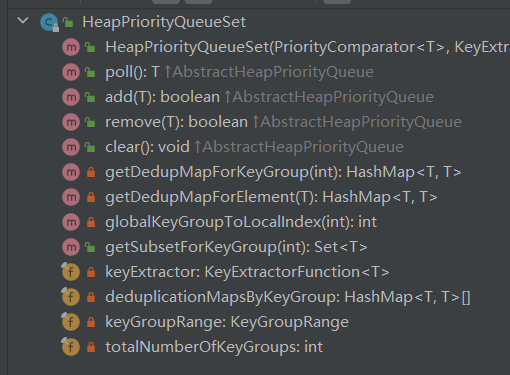Click private lock icon next to getDedupMapForKeyGroup
Screen dimensions: 510x375
(91, 172)
